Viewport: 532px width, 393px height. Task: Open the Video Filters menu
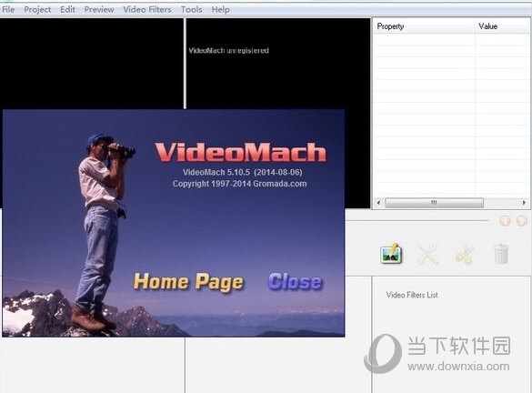[x=147, y=9]
